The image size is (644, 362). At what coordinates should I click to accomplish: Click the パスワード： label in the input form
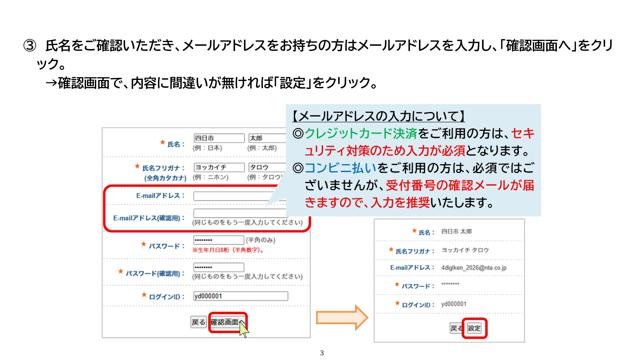(167, 246)
